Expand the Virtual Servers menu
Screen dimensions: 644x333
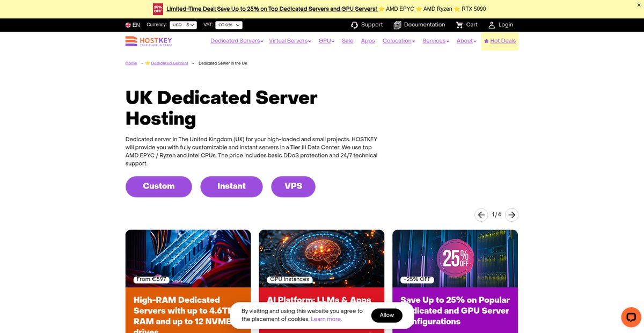click(290, 41)
